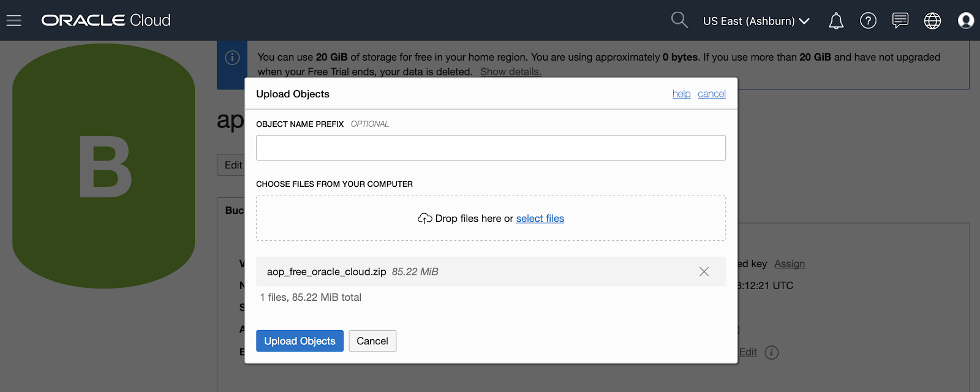Remove aop_free_oracle_cloud.zip with the X icon

click(704, 271)
